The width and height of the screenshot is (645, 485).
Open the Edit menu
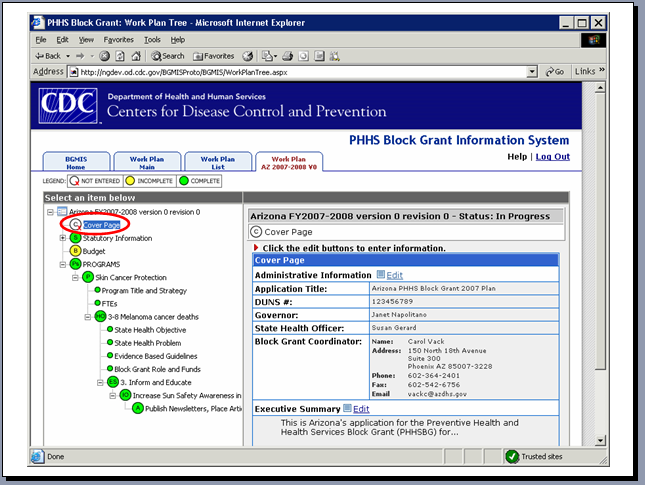click(x=63, y=40)
